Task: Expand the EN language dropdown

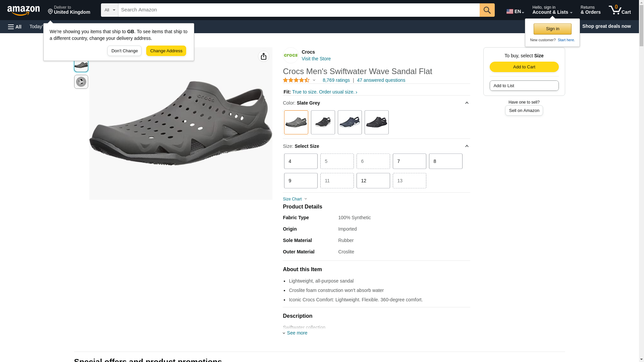Action: coord(515,11)
